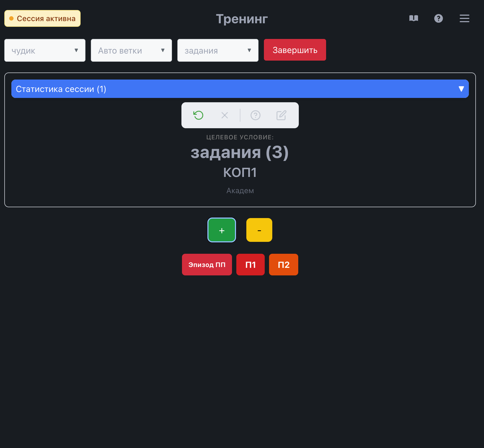Open the задания dropdown selector
484x448 pixels.
218,51
